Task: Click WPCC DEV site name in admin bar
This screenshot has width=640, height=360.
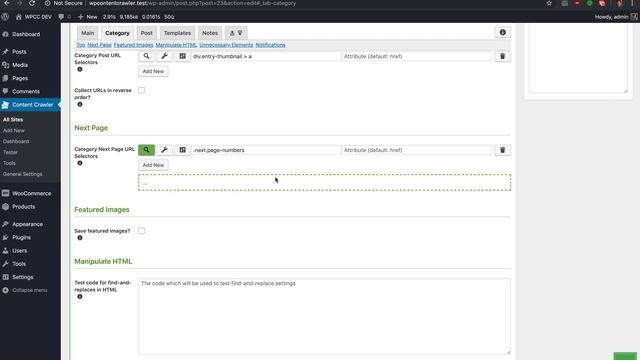Action: click(x=33, y=17)
